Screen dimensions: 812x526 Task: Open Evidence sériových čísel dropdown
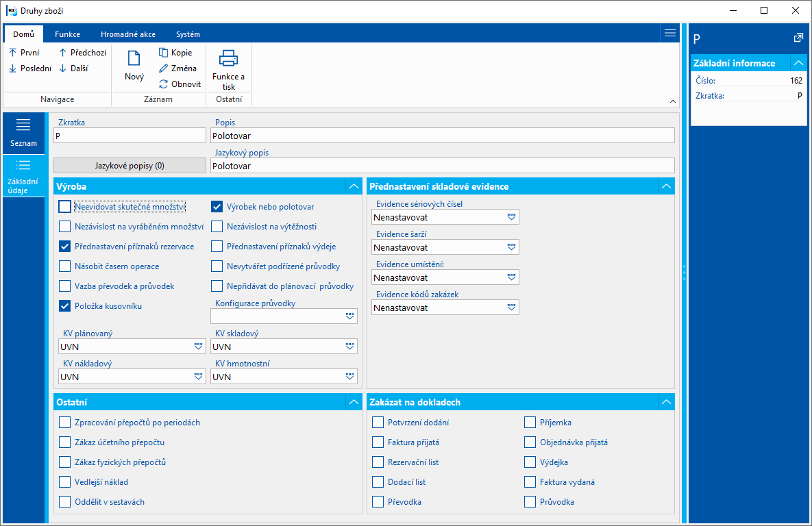click(511, 217)
